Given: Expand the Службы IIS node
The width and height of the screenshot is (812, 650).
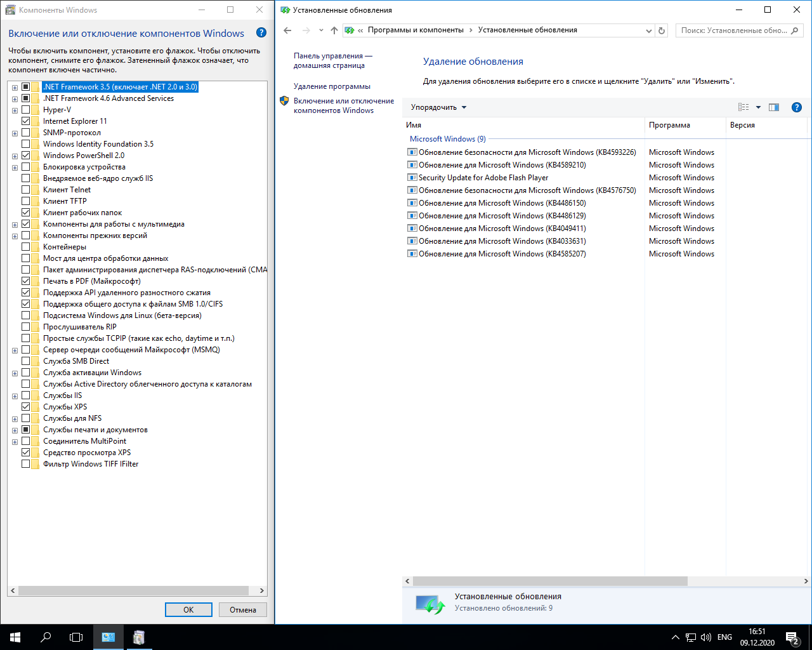Looking at the screenshot, I should [x=15, y=396].
